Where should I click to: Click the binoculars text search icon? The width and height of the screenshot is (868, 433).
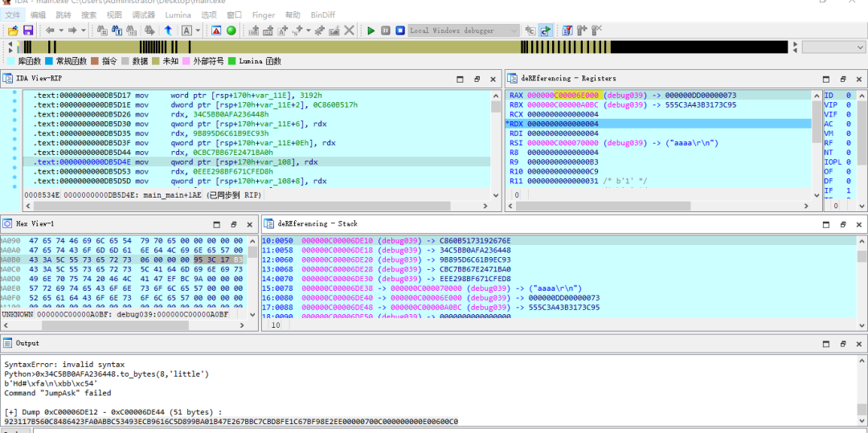tap(117, 31)
